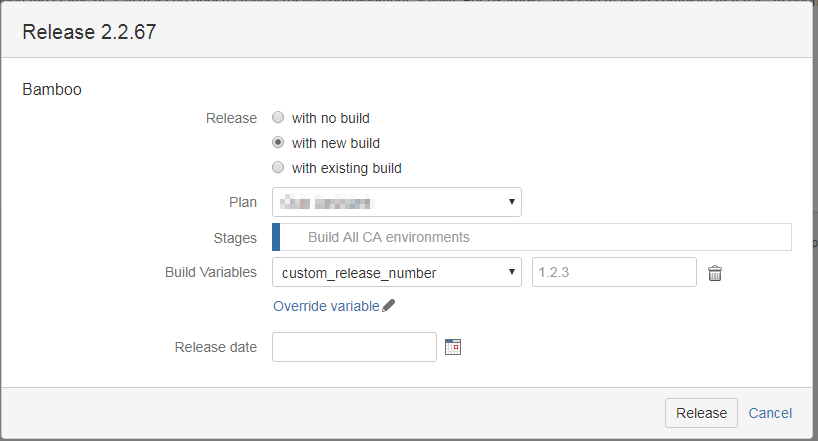Pick the 'with existing build' radio option
The height and width of the screenshot is (441, 818).
(x=278, y=168)
